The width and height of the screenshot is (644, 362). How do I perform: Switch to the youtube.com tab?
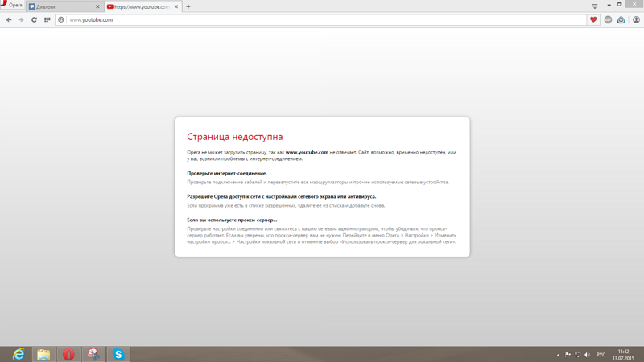pos(142,6)
